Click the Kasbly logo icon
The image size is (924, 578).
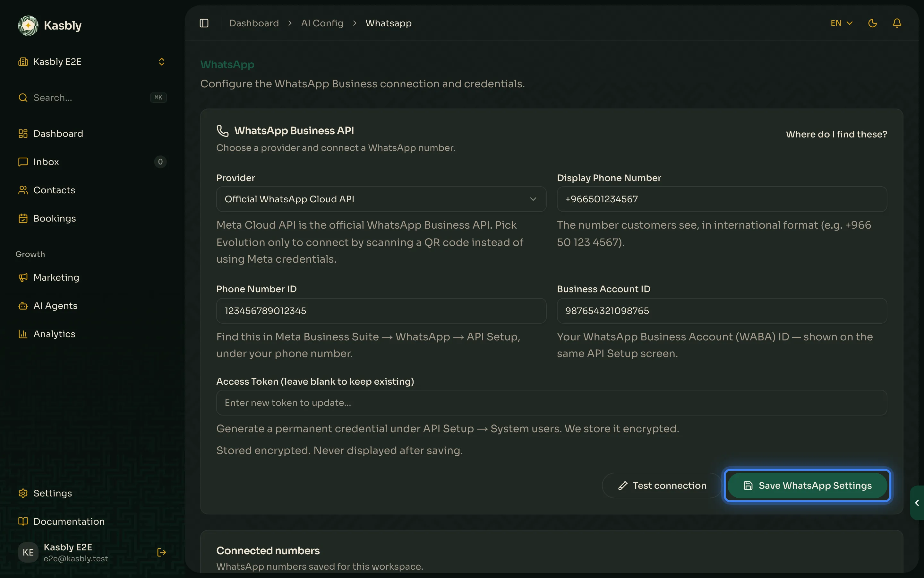coord(28,26)
